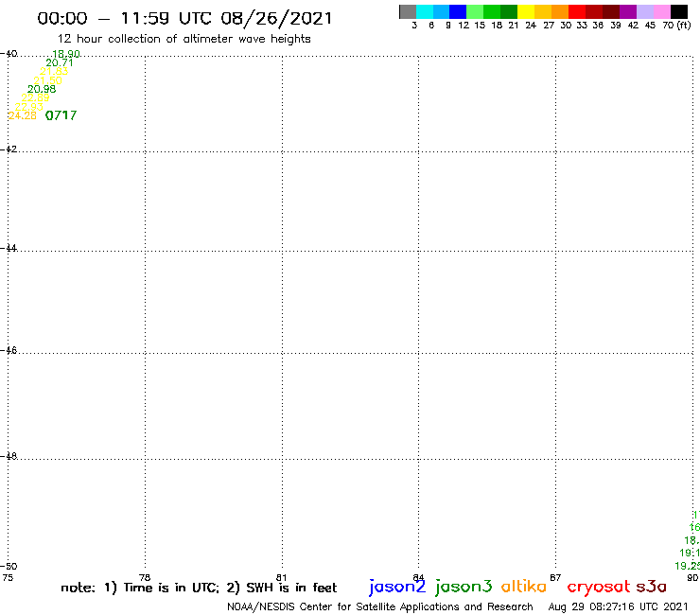This screenshot has width=700, height=615.
Task: Select the latitude axis label -50
Action: (9, 567)
